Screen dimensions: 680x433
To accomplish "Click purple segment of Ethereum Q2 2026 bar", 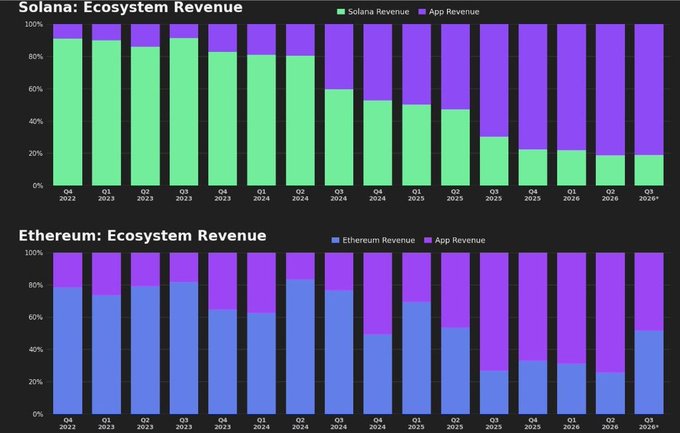I will [610, 313].
